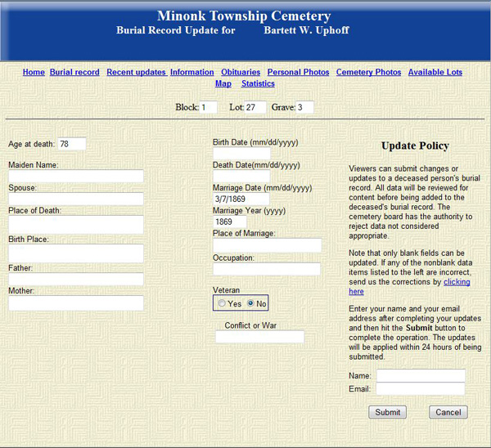Open Recent updates link

point(136,72)
